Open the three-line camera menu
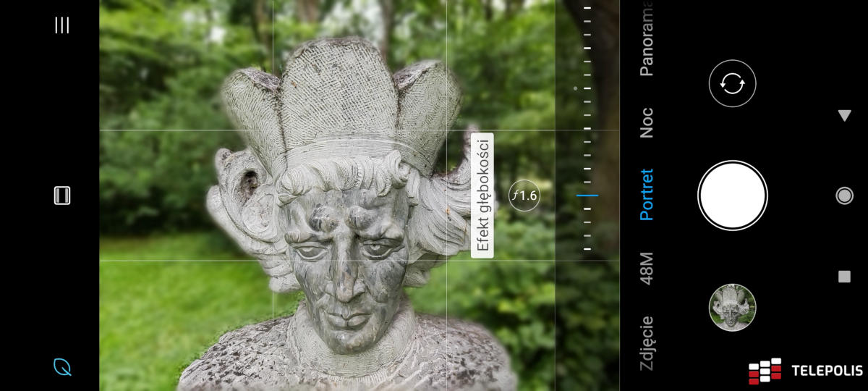868x391 pixels. (x=62, y=25)
